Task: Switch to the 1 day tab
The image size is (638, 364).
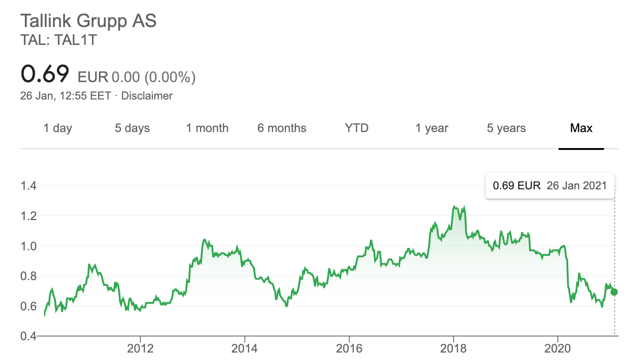Action: pyautogui.click(x=58, y=128)
